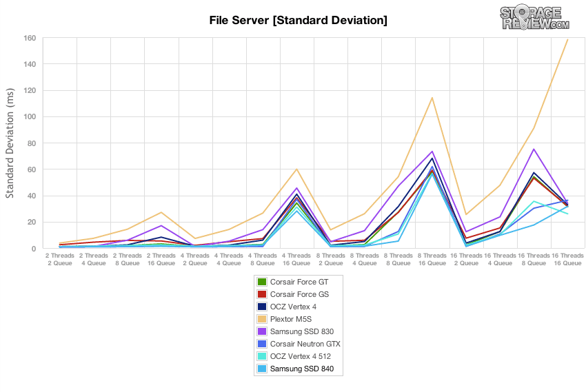Select the 'Corsair Force GT' legend label
The height and width of the screenshot is (392, 586).
[299, 282]
